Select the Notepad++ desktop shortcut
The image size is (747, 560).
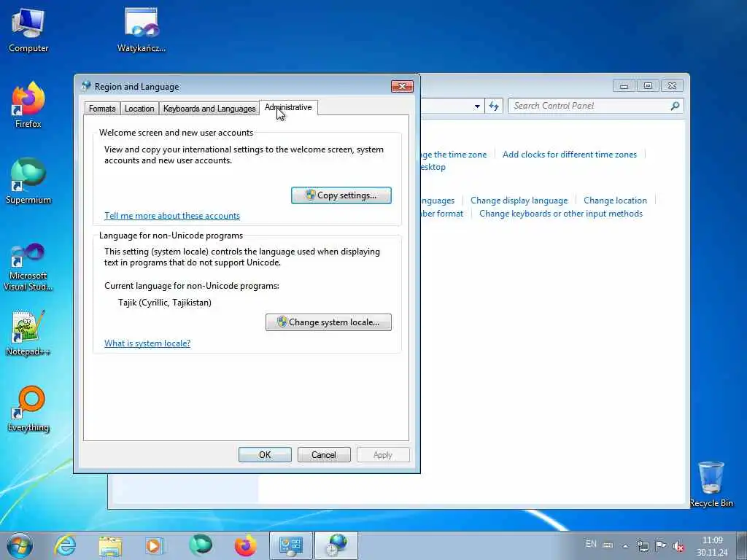[28, 332]
